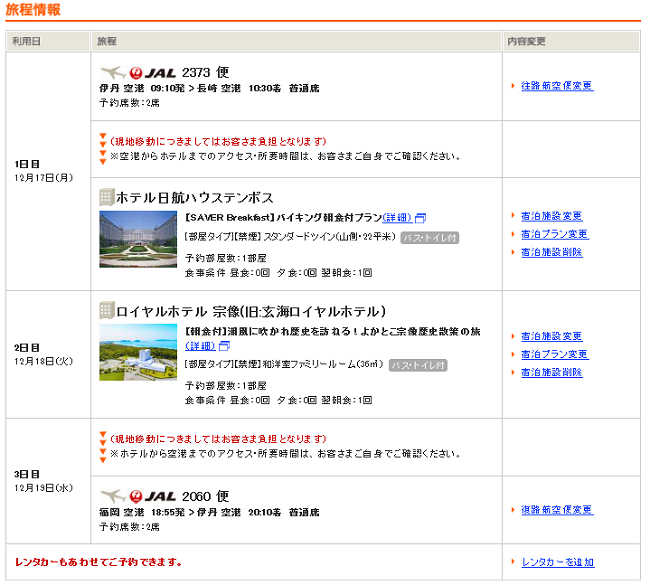Open 詳細 link for SAVER Breakfast plan

pyautogui.click(x=397, y=217)
